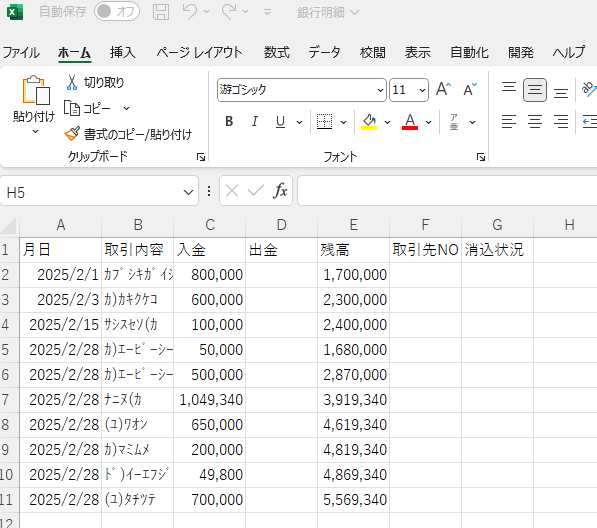Toggle Underline formatting

click(281, 121)
